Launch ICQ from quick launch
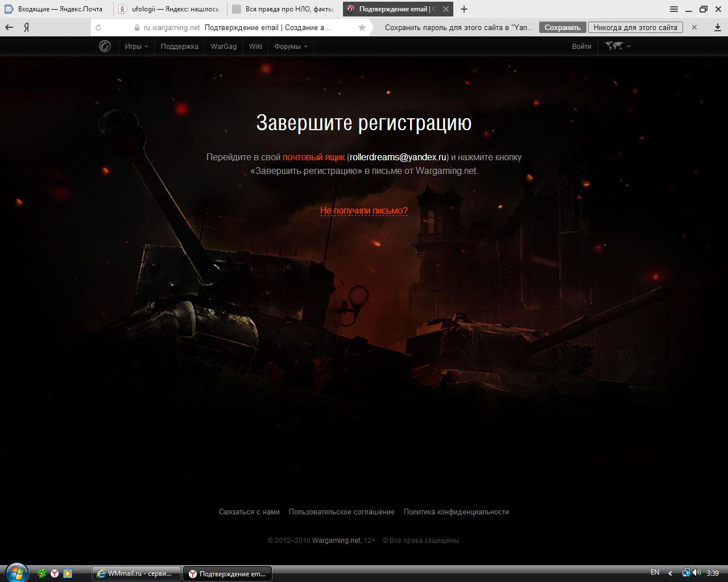Viewport: 728px width, 582px height. tap(42, 573)
